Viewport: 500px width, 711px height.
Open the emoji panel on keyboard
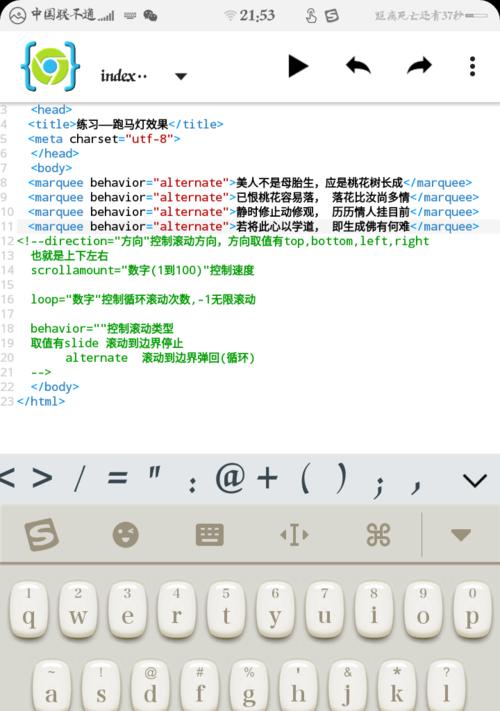[x=126, y=535]
